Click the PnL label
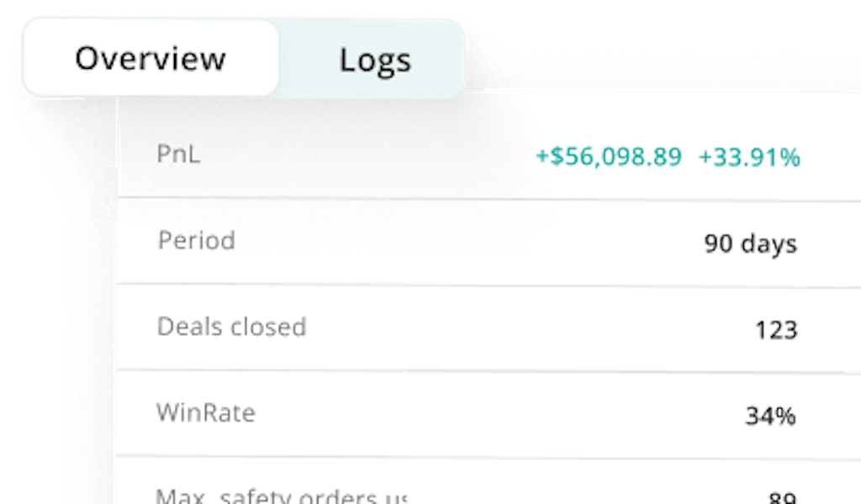 tap(178, 155)
